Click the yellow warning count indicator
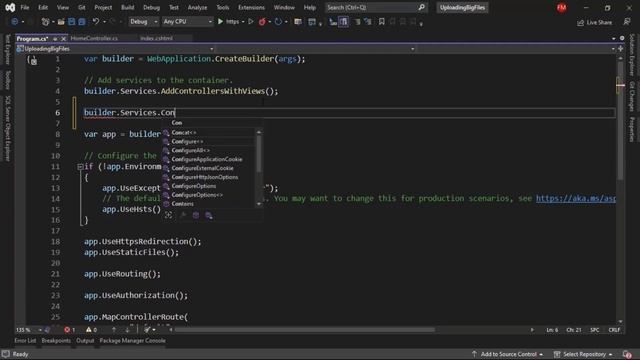 pyautogui.click(x=91, y=330)
